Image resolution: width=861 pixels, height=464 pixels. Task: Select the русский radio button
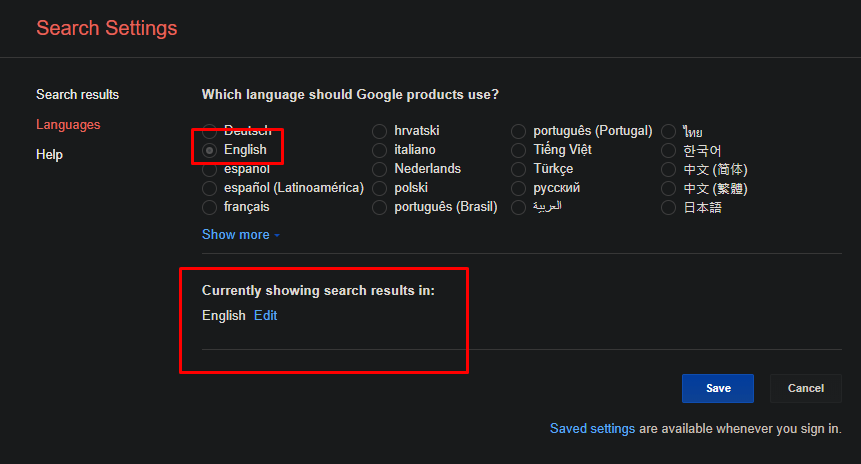point(519,188)
